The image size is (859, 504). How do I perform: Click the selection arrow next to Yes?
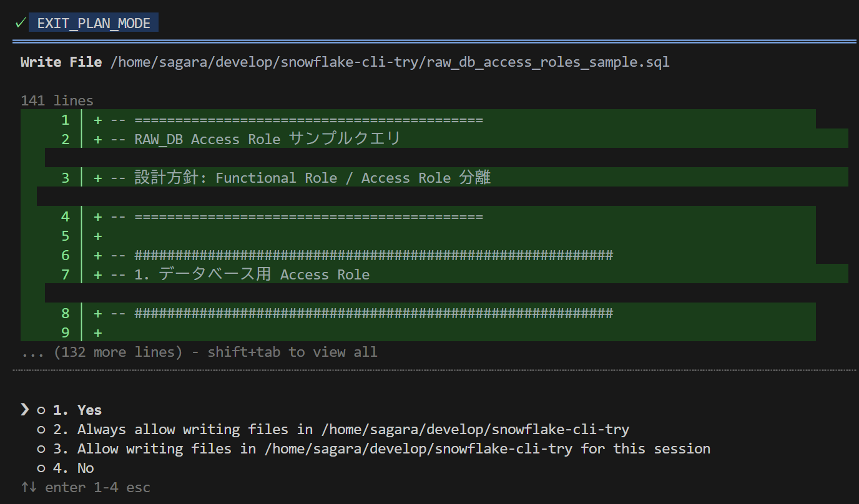pos(24,410)
